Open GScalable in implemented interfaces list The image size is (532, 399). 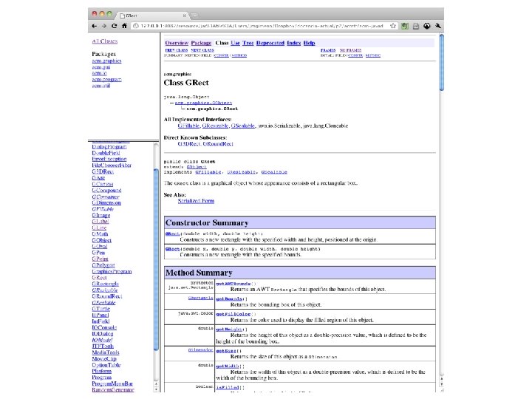click(x=242, y=126)
